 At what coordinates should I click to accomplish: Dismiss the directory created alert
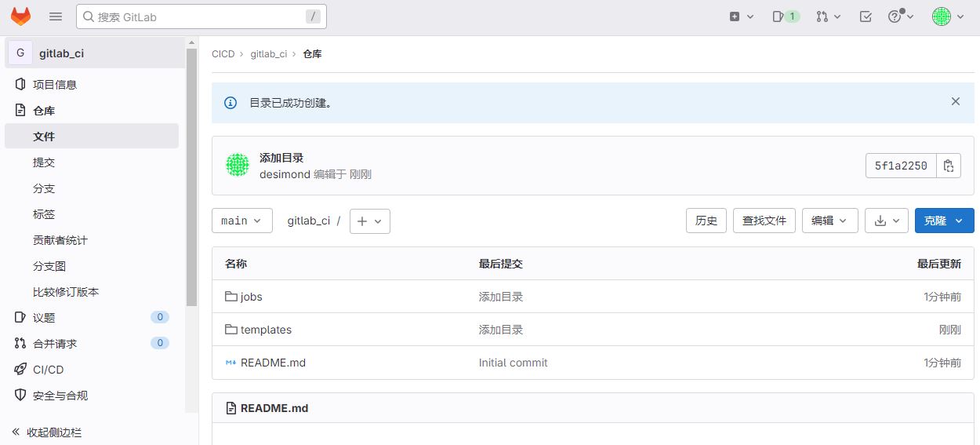[x=955, y=101]
